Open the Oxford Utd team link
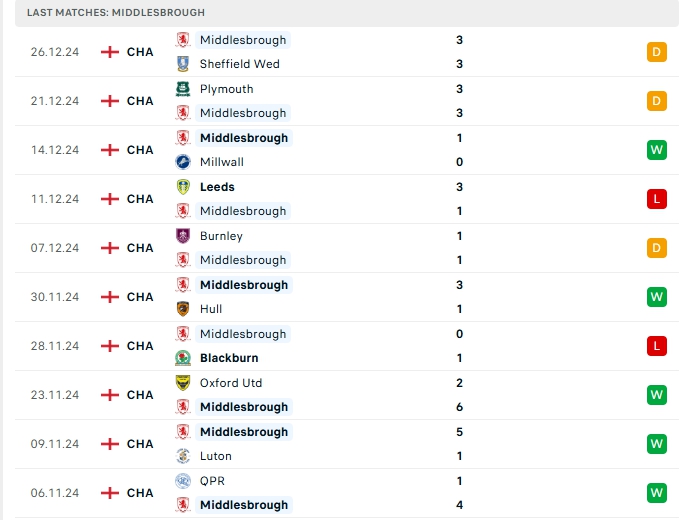 [231, 383]
